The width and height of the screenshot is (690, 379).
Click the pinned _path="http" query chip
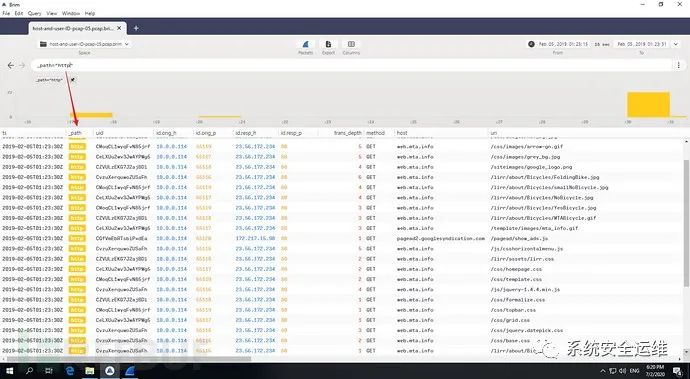pyautogui.click(x=49, y=80)
